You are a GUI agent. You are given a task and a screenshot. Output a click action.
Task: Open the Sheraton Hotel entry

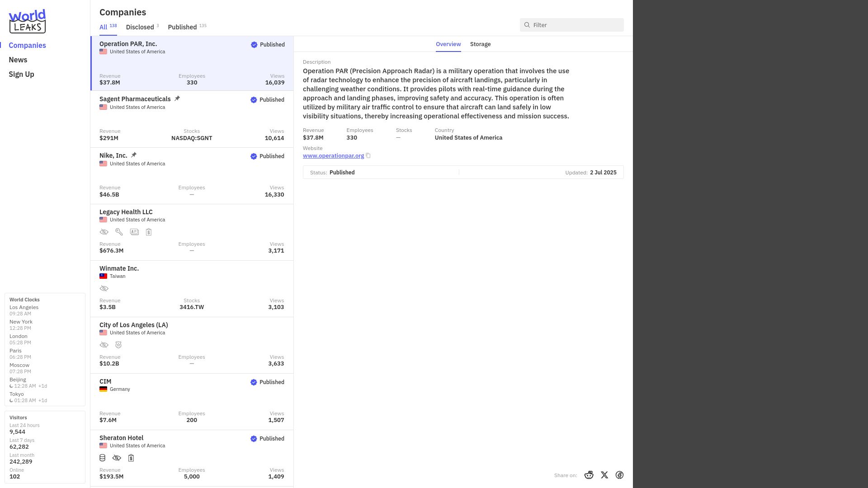pyautogui.click(x=192, y=458)
